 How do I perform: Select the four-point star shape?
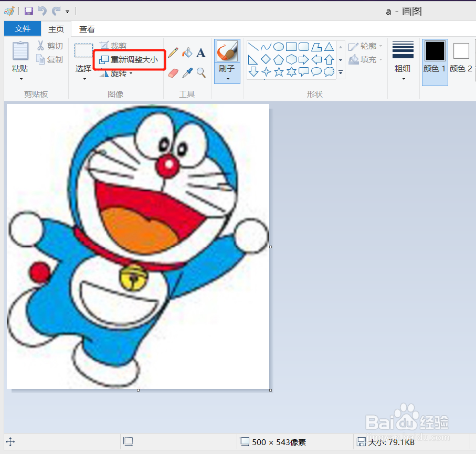tap(266, 72)
